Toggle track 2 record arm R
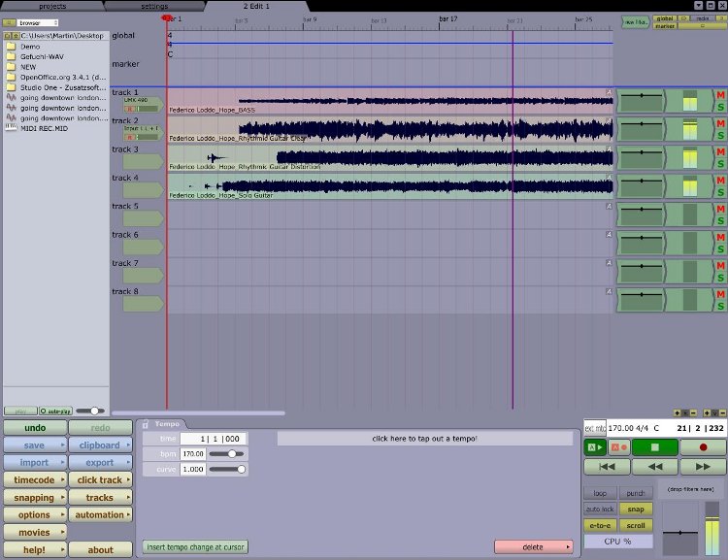Screen dimensions: 728x560 [x=130, y=138]
